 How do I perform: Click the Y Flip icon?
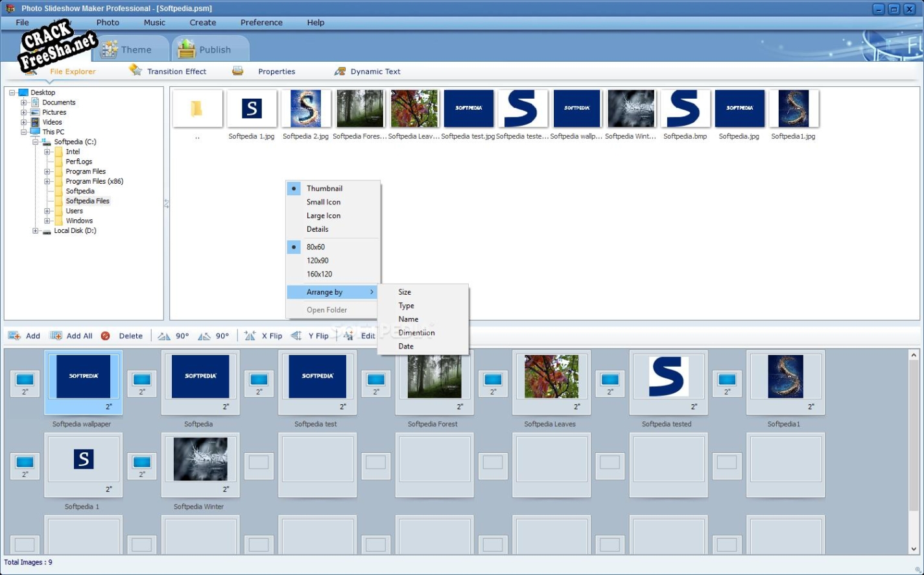pyautogui.click(x=296, y=336)
